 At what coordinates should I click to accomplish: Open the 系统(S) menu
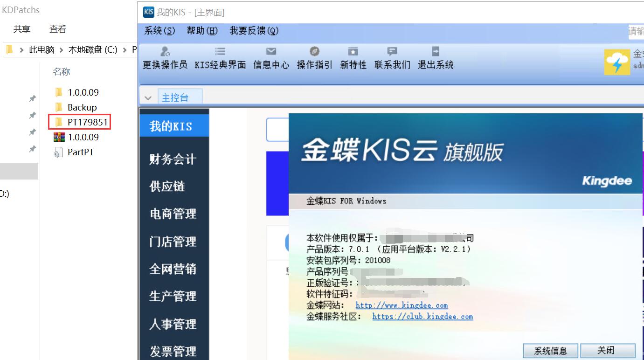coord(159,31)
